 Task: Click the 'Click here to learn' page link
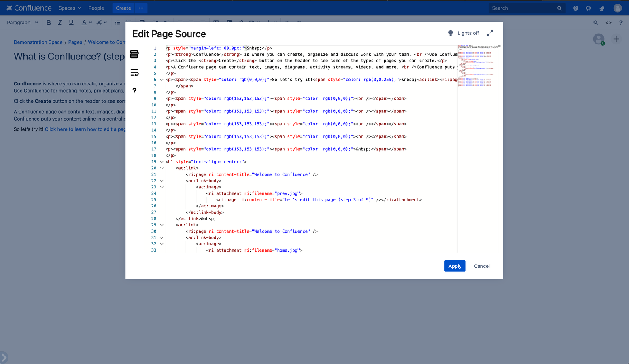(85, 129)
